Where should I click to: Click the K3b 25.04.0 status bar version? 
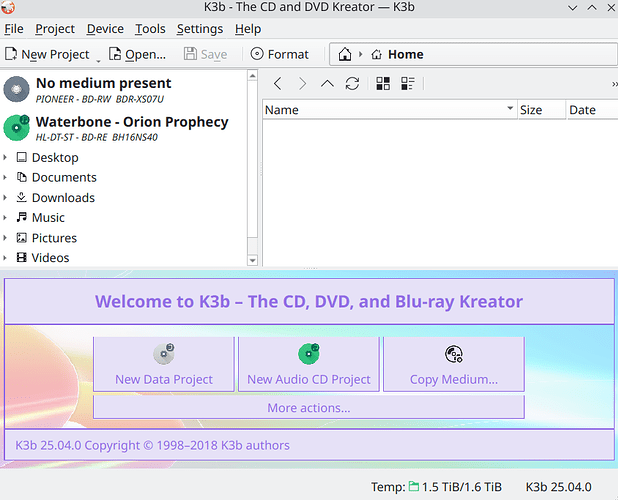(x=558, y=487)
